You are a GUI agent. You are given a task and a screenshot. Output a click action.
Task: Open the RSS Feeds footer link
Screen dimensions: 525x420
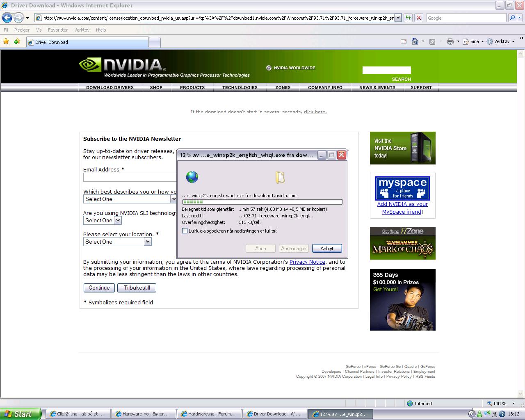(x=425, y=377)
